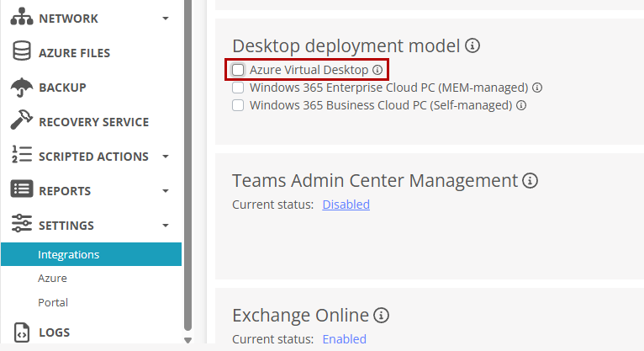
Task: Expand the Scripted Actions menu arrow
Action: (166, 157)
